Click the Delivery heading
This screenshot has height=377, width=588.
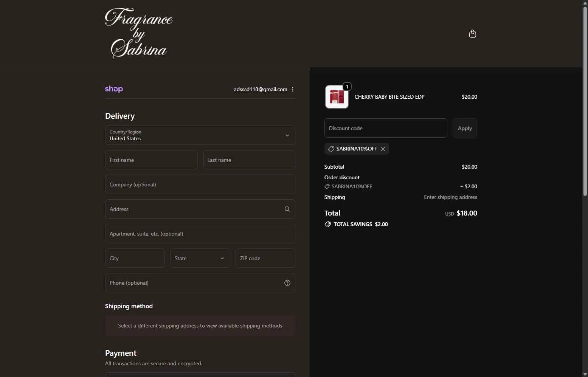click(x=120, y=116)
